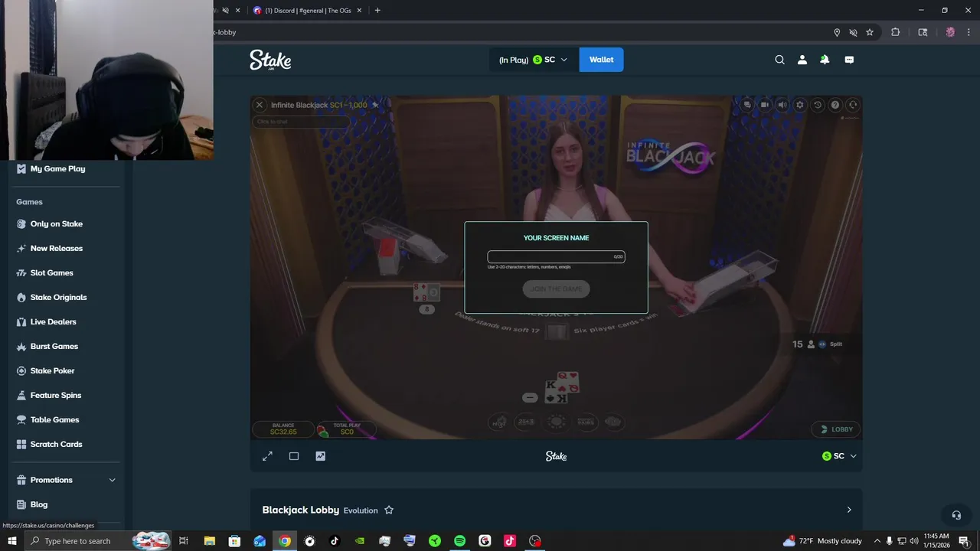980x551 pixels.
Task: Click the Lobby button in game
Action: 836,429
